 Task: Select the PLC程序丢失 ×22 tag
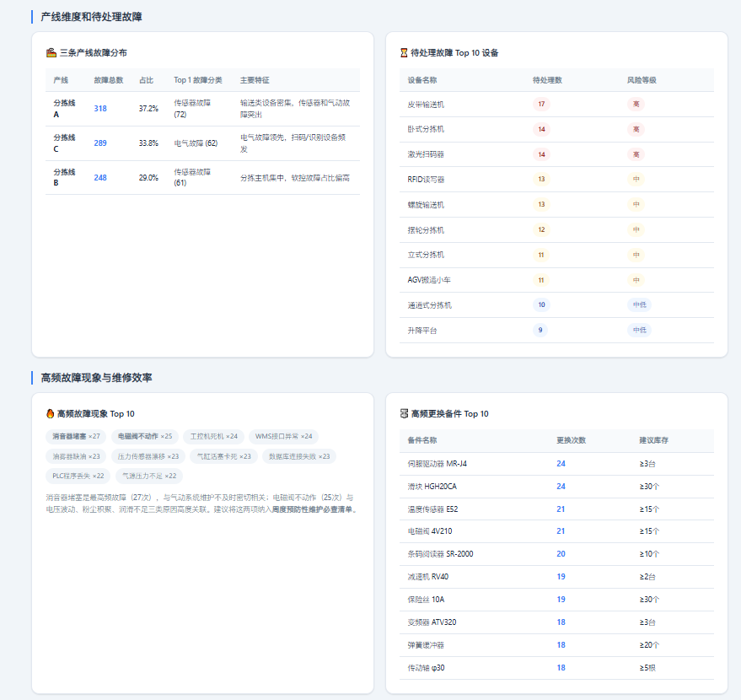(78, 476)
